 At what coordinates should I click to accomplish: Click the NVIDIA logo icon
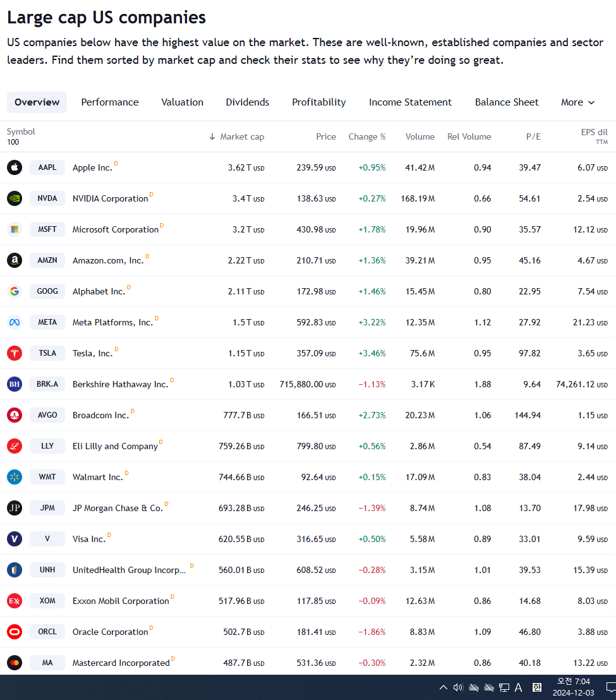point(15,198)
